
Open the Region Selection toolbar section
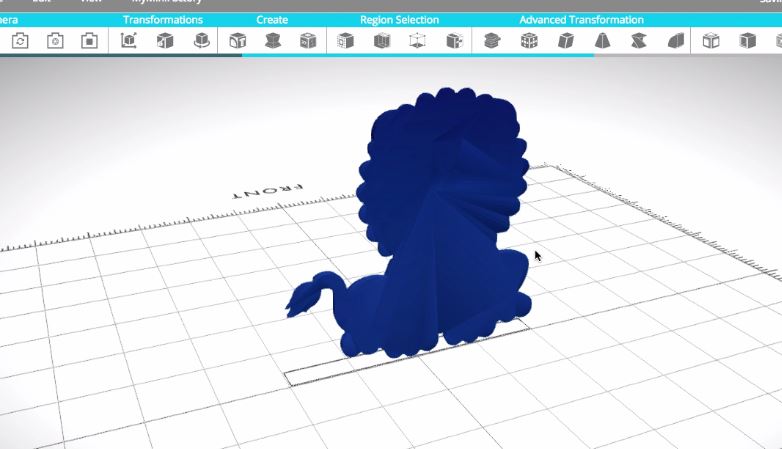click(399, 20)
